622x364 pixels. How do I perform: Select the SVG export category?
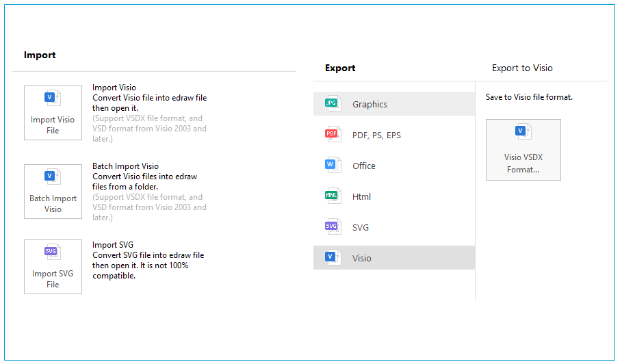click(x=394, y=227)
